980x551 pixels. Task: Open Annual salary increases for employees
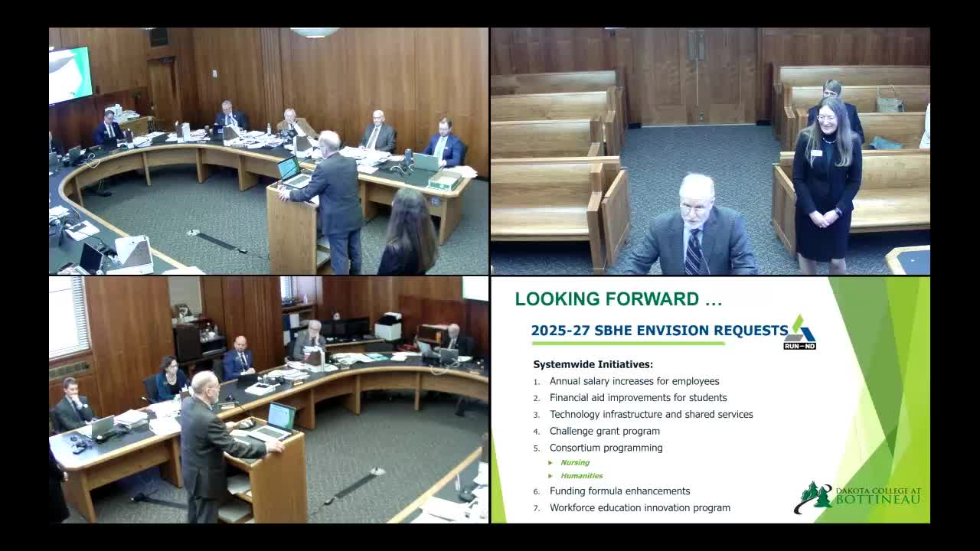[634, 380]
